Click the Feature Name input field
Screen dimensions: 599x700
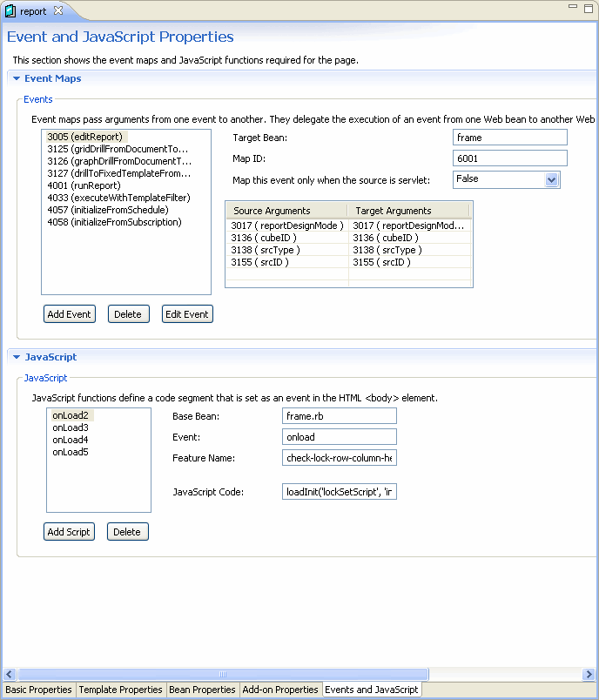pos(340,458)
